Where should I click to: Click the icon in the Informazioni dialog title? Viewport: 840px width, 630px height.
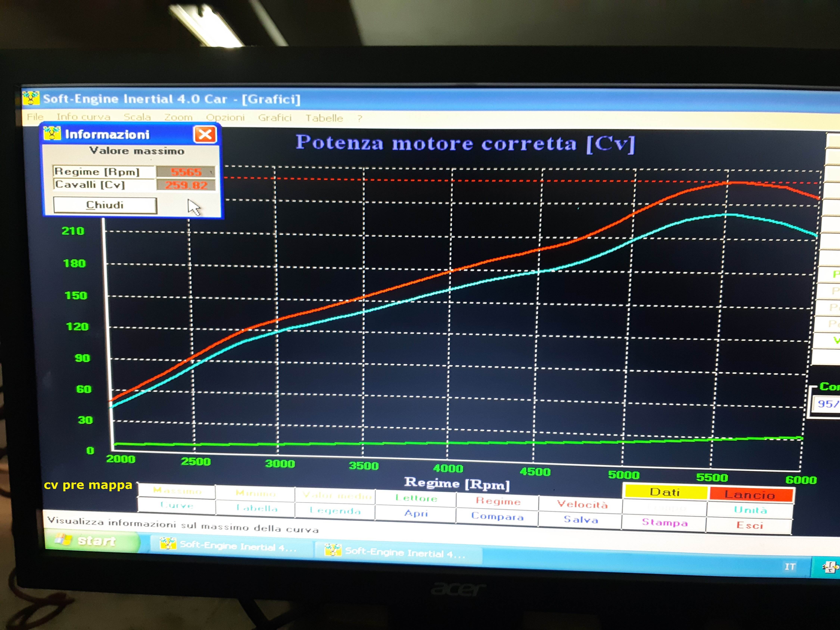point(52,133)
